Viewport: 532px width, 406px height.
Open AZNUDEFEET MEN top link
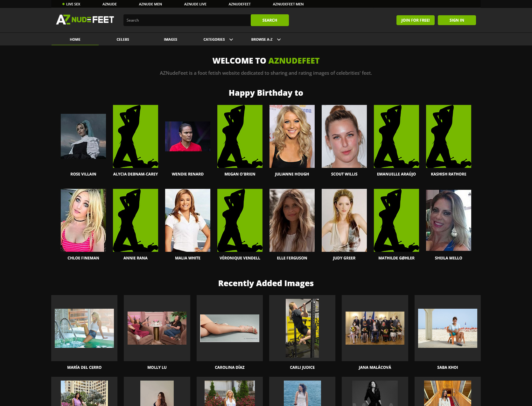[x=288, y=4]
